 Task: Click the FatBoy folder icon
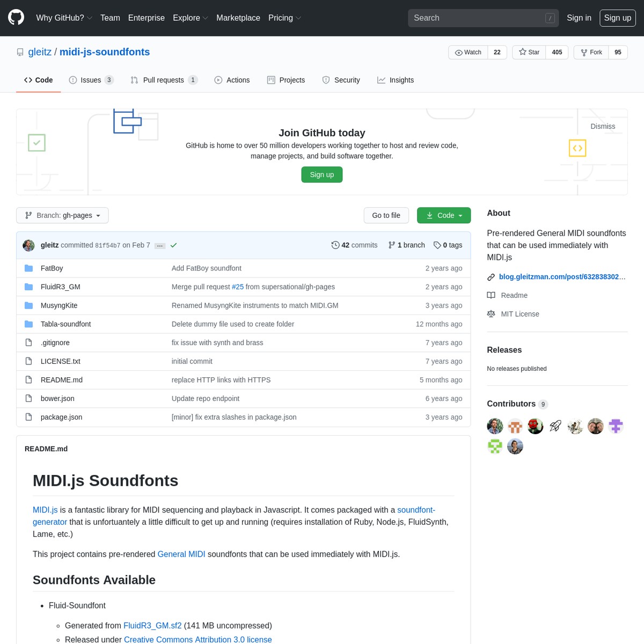point(29,268)
